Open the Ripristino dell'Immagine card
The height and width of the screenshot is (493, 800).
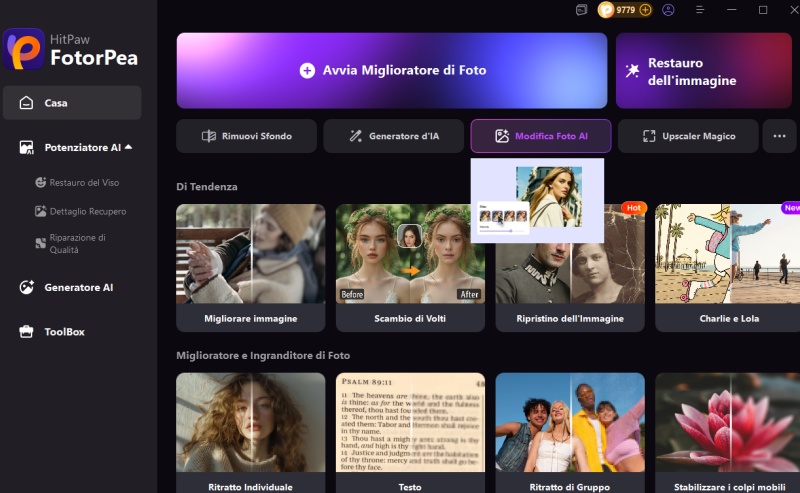[x=570, y=268]
